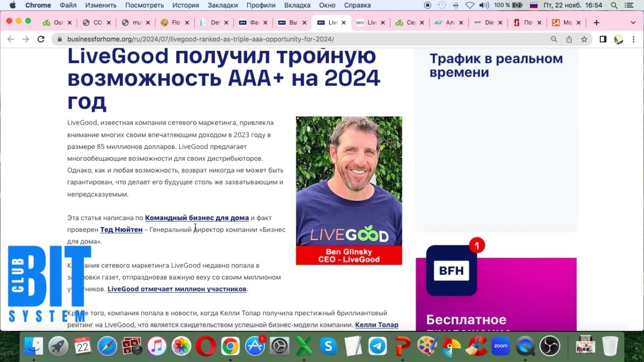Follow the 'Тед Нюйтен' author link
The width and height of the screenshot is (644, 362).
[x=121, y=230]
